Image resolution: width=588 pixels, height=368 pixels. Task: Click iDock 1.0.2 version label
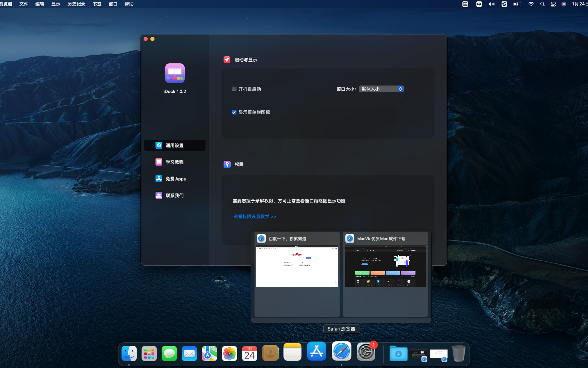click(x=175, y=91)
